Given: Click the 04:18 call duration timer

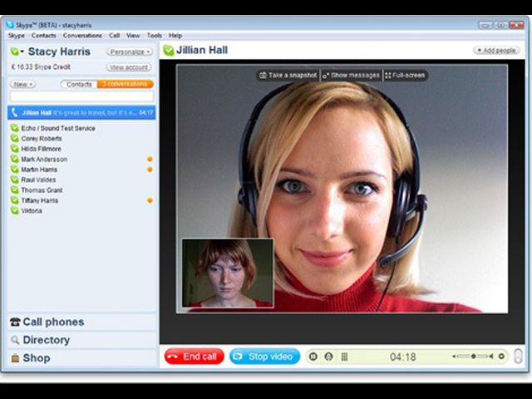Looking at the screenshot, I should point(402,357).
